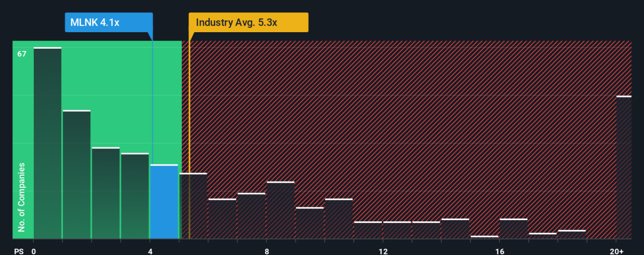Click the 20+ bar at far right

tap(624, 167)
